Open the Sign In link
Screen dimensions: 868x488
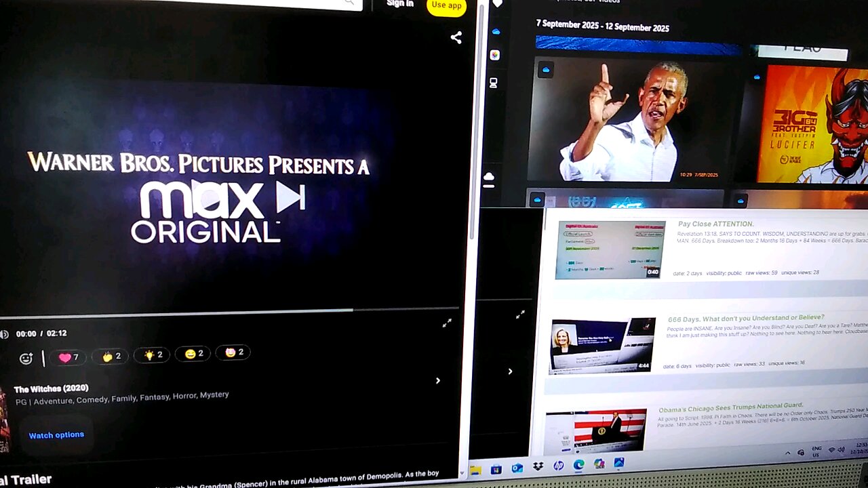(x=400, y=3)
